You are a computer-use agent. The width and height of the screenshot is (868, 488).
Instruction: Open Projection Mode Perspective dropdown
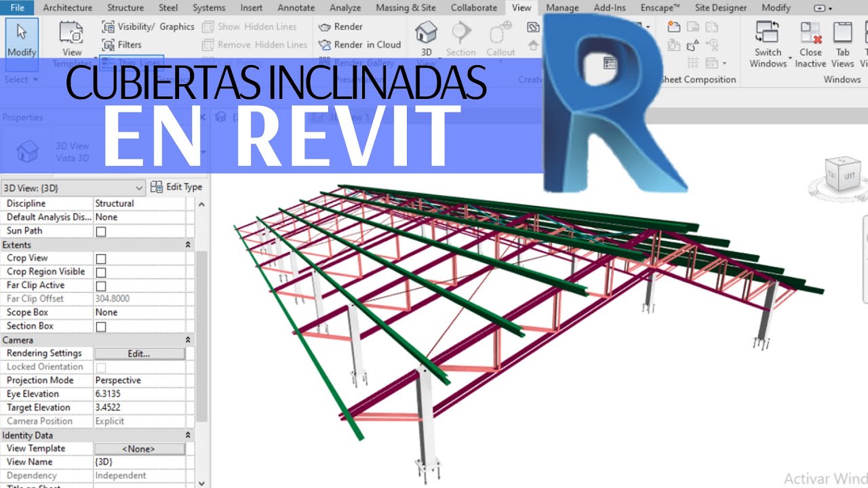point(139,380)
